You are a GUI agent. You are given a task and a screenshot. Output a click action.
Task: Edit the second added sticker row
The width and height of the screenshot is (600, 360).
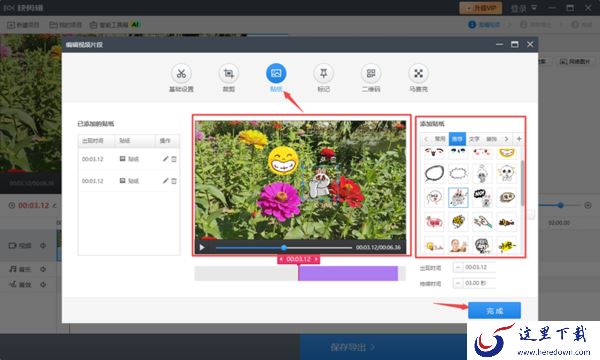(165, 181)
